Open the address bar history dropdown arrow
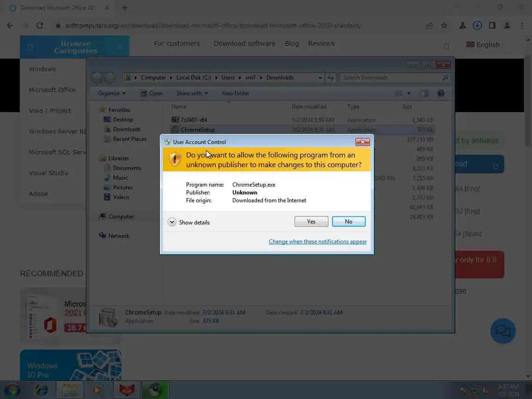The height and width of the screenshot is (399, 532). [x=320, y=78]
